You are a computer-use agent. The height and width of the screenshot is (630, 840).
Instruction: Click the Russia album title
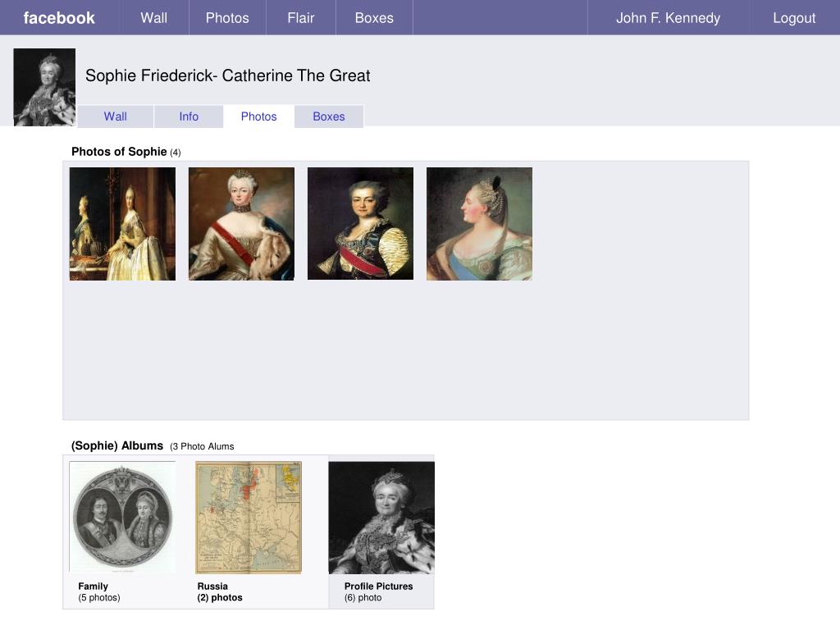pos(212,586)
